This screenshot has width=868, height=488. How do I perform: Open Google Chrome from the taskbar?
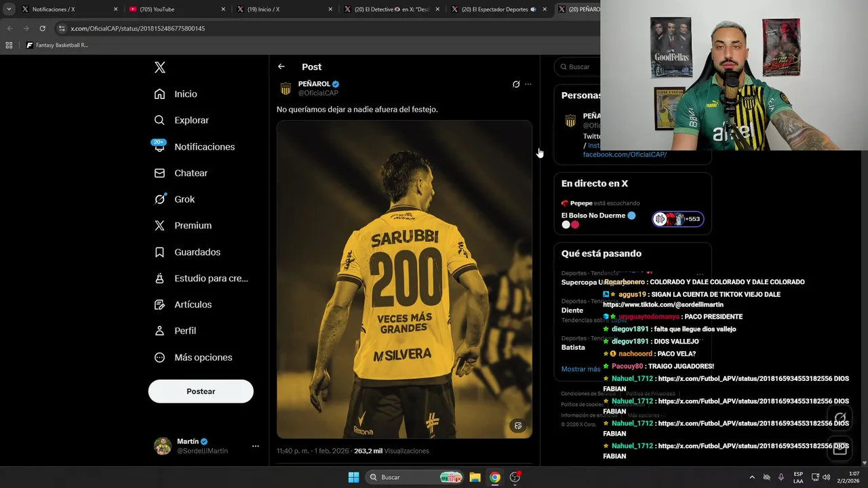[495, 477]
